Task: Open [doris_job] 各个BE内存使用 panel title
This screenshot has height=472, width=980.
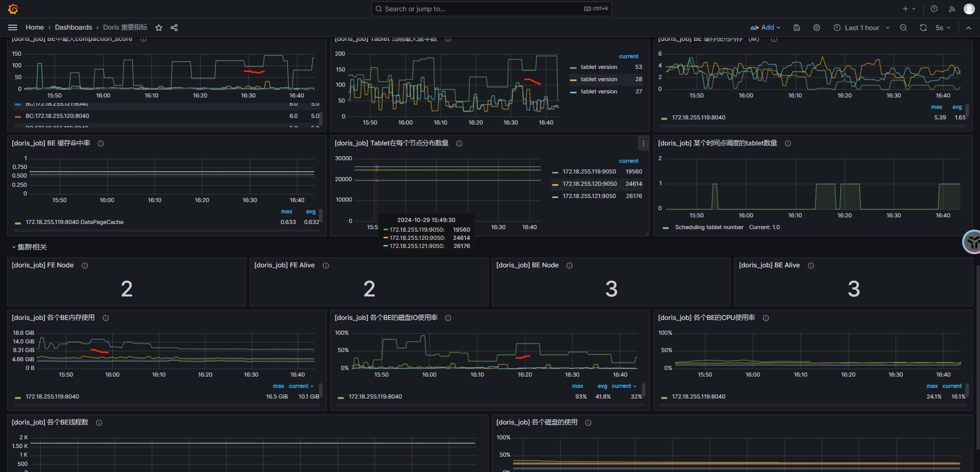Action: coord(53,318)
